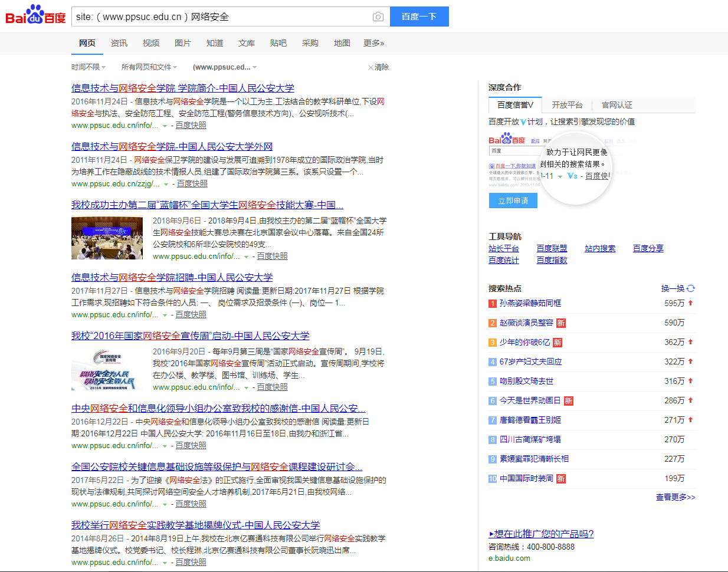Open result 信息技术与网络安全学院 学院简介
Screen dimensions: 728x572
click(x=183, y=88)
